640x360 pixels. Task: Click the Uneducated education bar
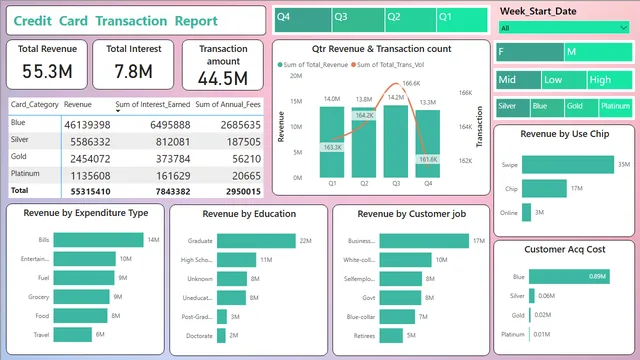231,298
